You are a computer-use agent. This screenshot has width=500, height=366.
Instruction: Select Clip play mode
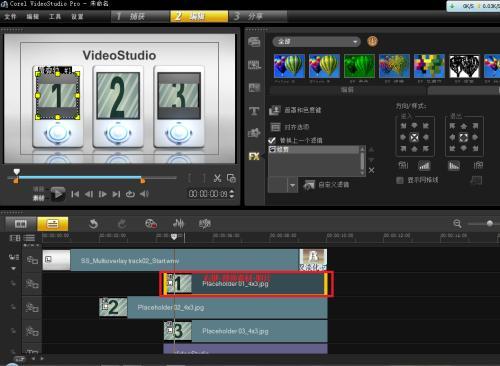click(x=38, y=198)
